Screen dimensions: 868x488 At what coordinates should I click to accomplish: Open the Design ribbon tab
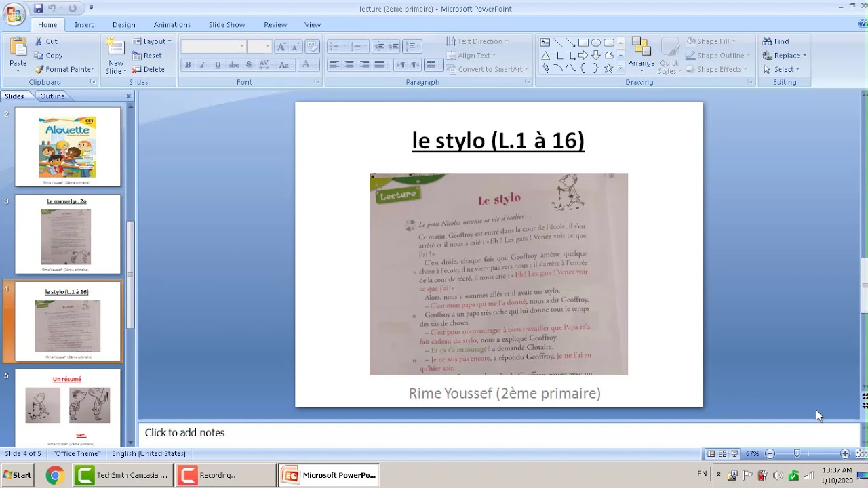coord(124,24)
